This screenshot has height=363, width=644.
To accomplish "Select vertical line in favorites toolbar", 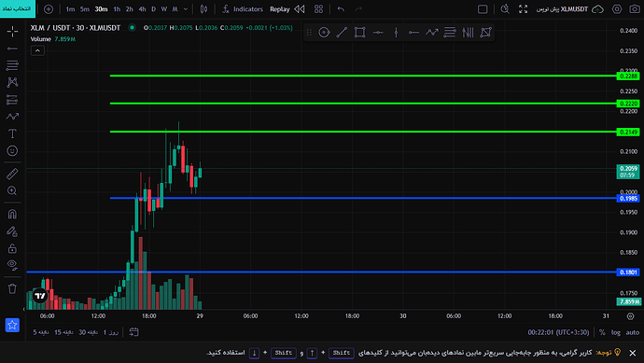I will [x=396, y=33].
